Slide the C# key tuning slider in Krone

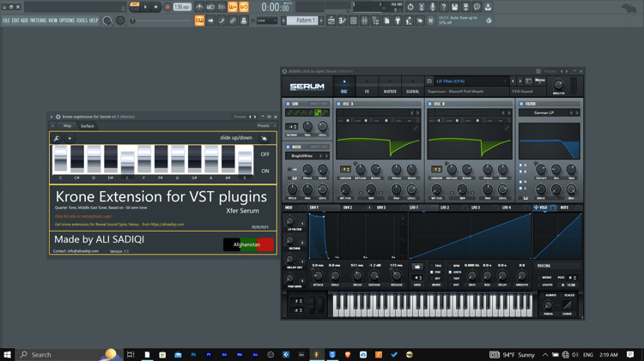77,158
